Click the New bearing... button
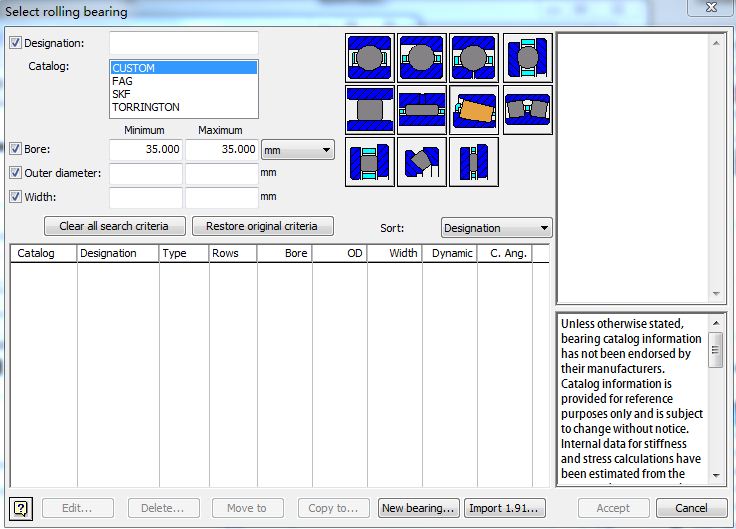This screenshot has height=529, width=736. tap(418, 508)
